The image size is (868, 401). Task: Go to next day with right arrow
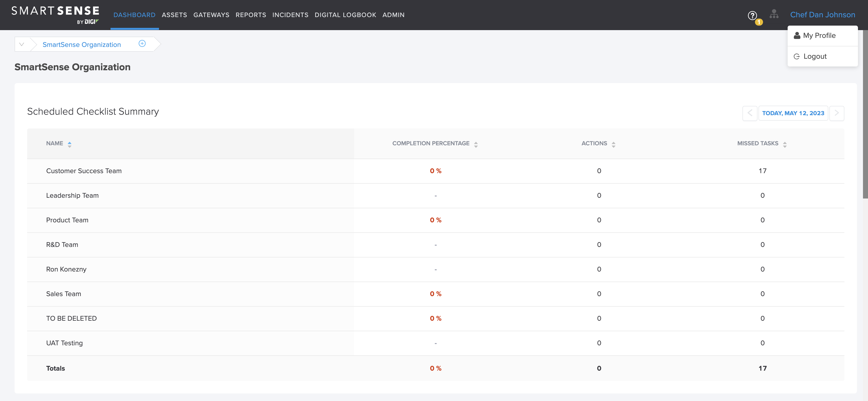[x=837, y=113]
